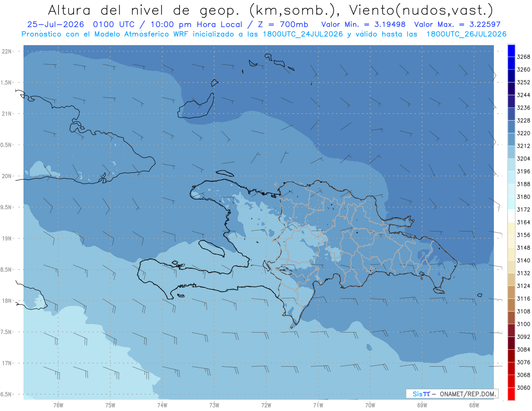This screenshot has width=532, height=411.
Task: Click the '3212' colorbar value
Action: point(524,146)
